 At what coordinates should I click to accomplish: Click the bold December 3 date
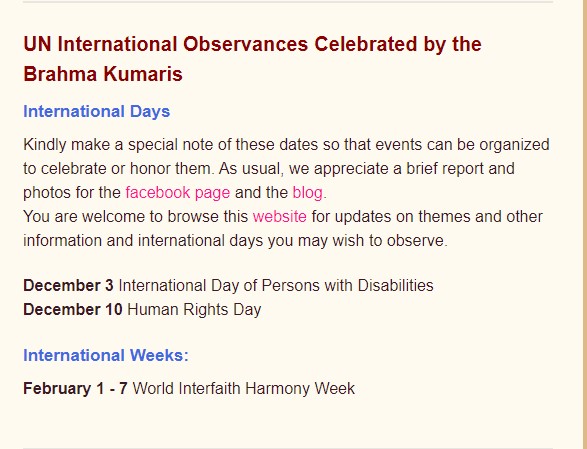[x=68, y=285]
